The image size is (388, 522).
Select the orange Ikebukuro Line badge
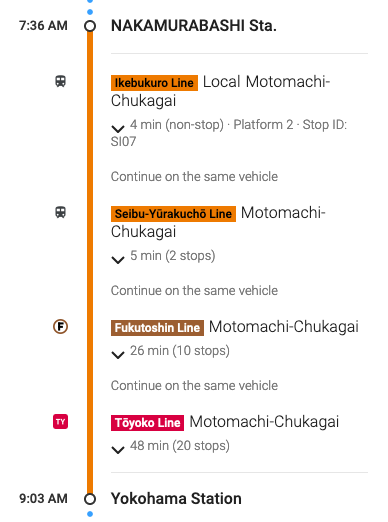(154, 83)
